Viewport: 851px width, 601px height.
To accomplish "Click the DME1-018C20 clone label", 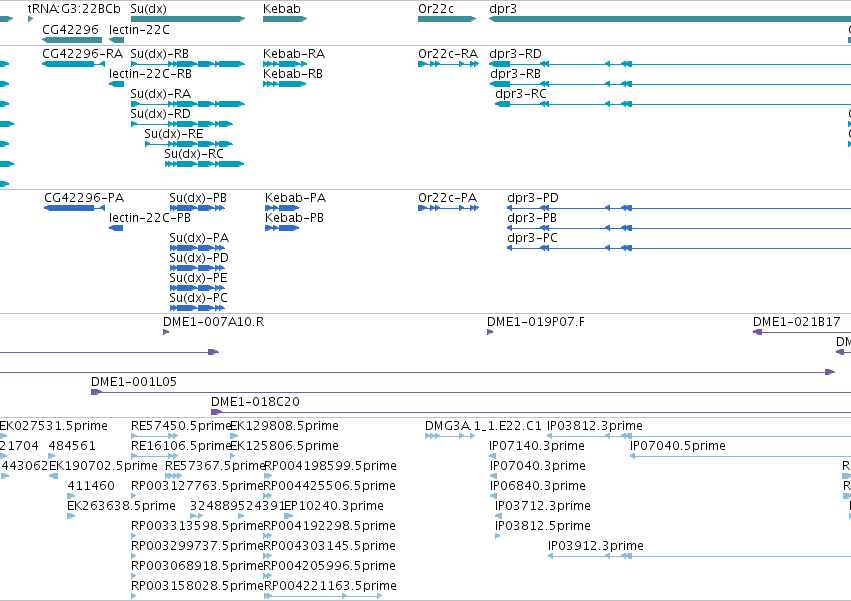I will 255,402.
